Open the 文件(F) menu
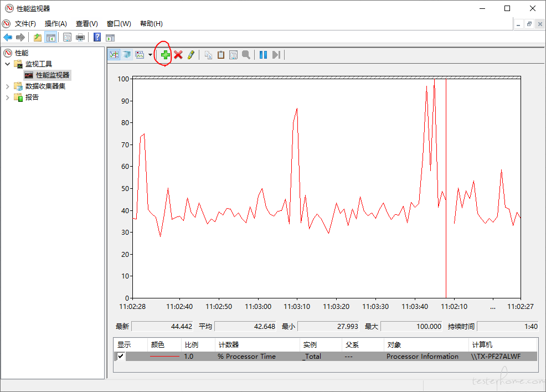Screen dimensions: 546x392 (25, 24)
